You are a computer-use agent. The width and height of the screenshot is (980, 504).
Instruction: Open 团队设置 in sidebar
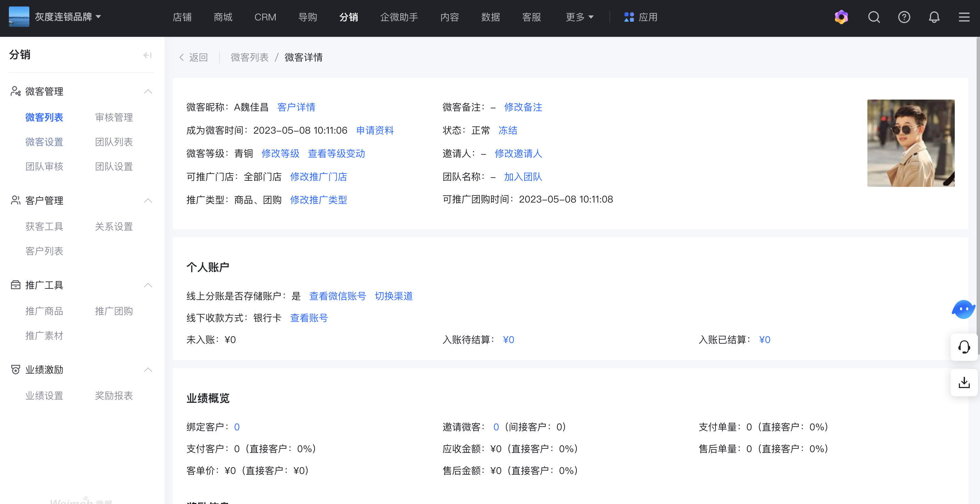pos(114,166)
